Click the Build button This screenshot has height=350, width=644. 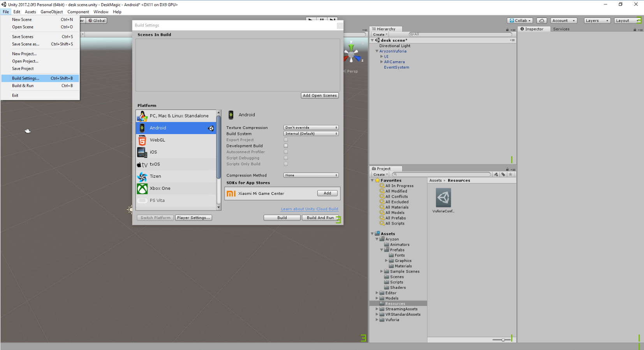click(x=282, y=218)
